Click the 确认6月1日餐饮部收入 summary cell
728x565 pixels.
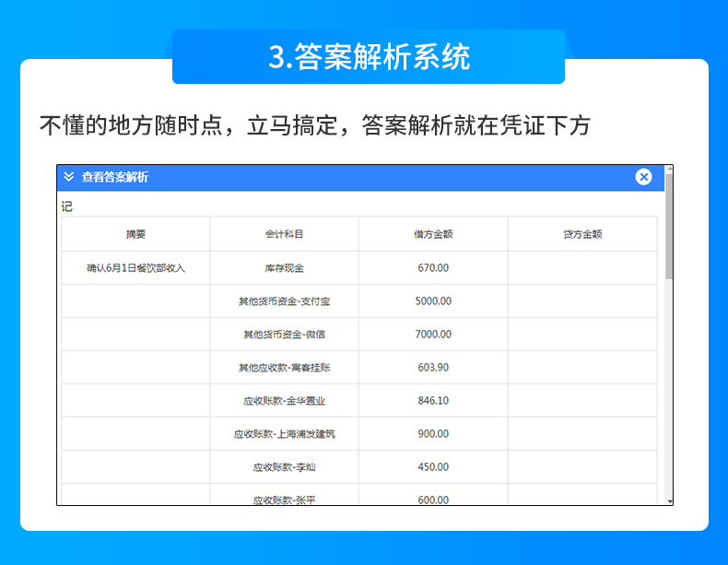[x=135, y=268]
